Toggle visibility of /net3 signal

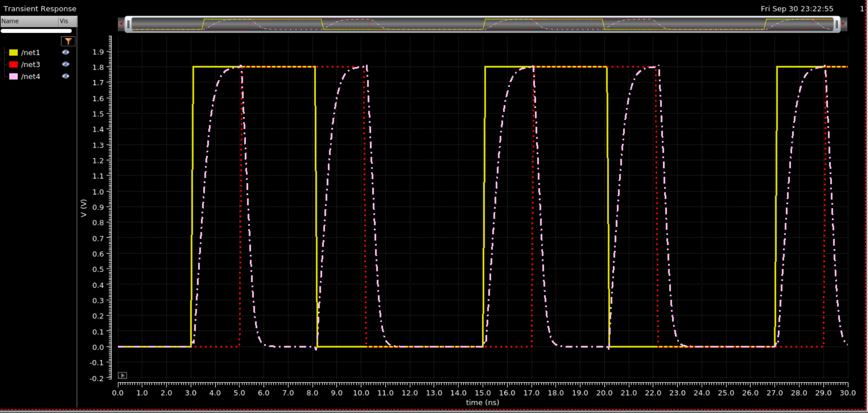[x=66, y=64]
